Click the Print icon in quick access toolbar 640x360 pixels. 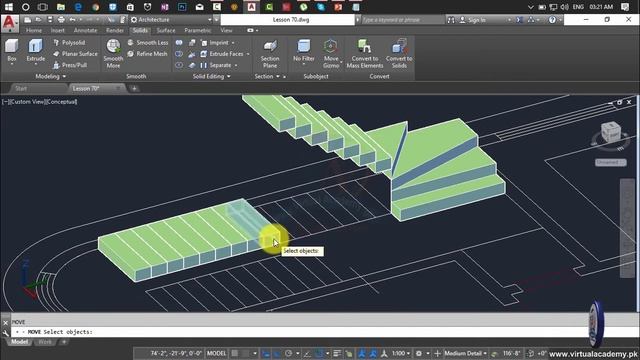61,20
